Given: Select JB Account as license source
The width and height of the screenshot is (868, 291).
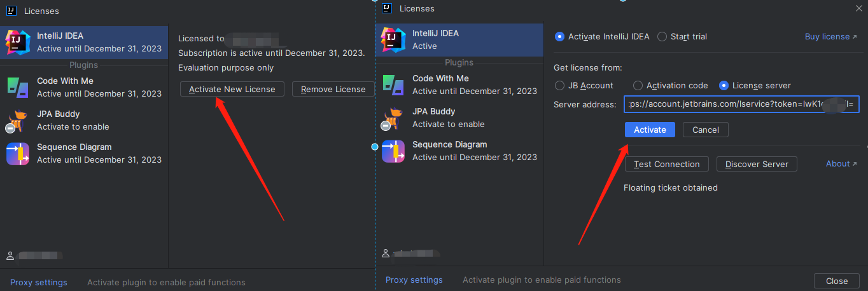Looking at the screenshot, I should (x=560, y=86).
